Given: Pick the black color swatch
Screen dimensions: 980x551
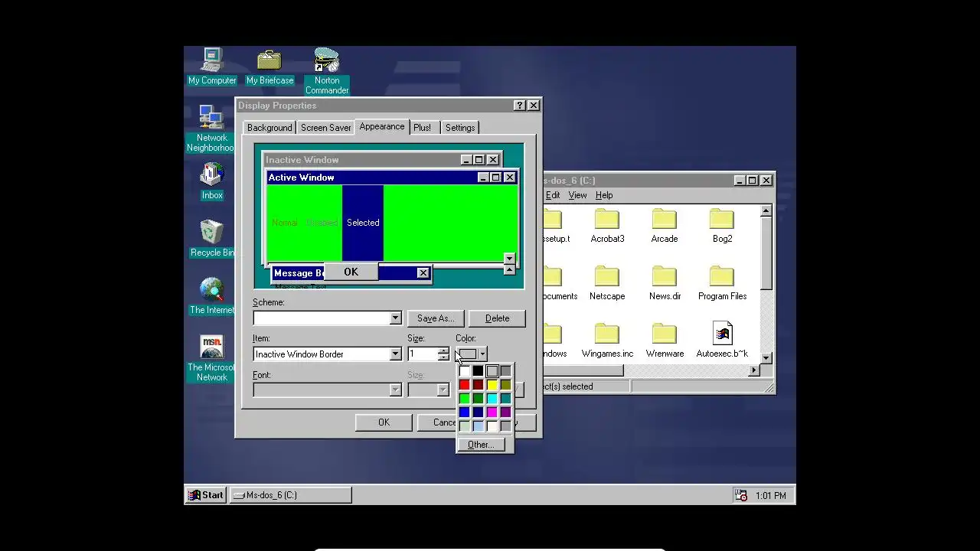Looking at the screenshot, I should 478,371.
